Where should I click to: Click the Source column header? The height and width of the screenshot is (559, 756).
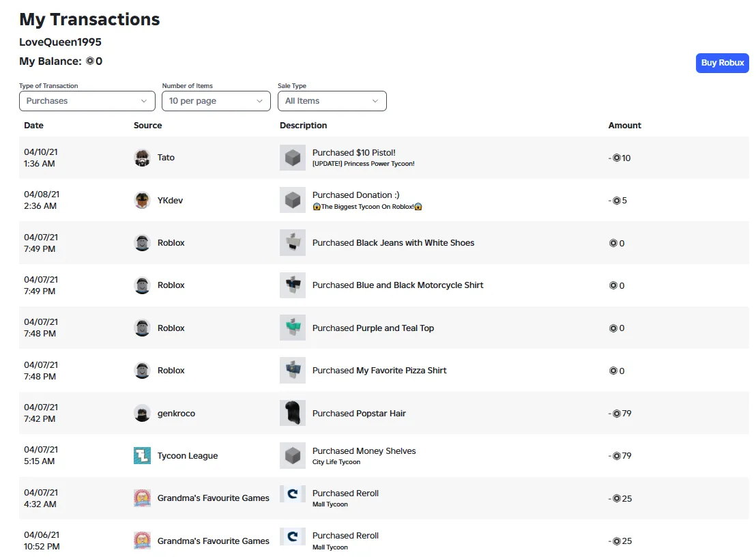tap(147, 126)
